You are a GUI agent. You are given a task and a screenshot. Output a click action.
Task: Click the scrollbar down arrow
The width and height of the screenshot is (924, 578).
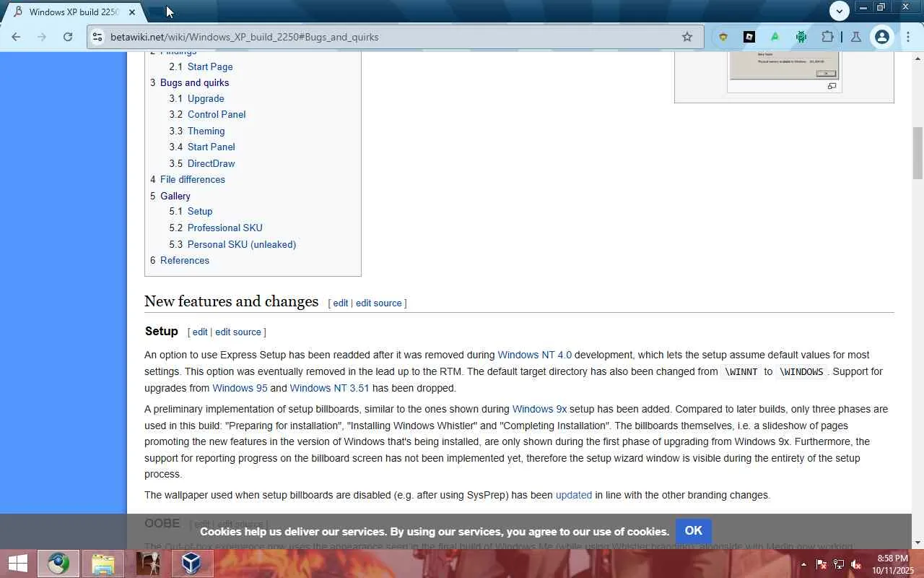point(918,543)
